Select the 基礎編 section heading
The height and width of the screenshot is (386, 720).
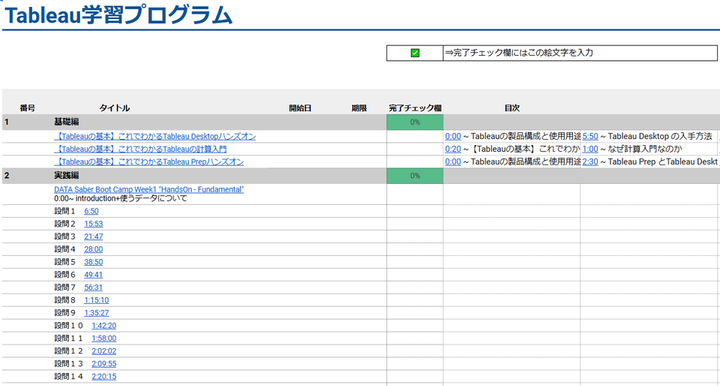[x=67, y=122]
